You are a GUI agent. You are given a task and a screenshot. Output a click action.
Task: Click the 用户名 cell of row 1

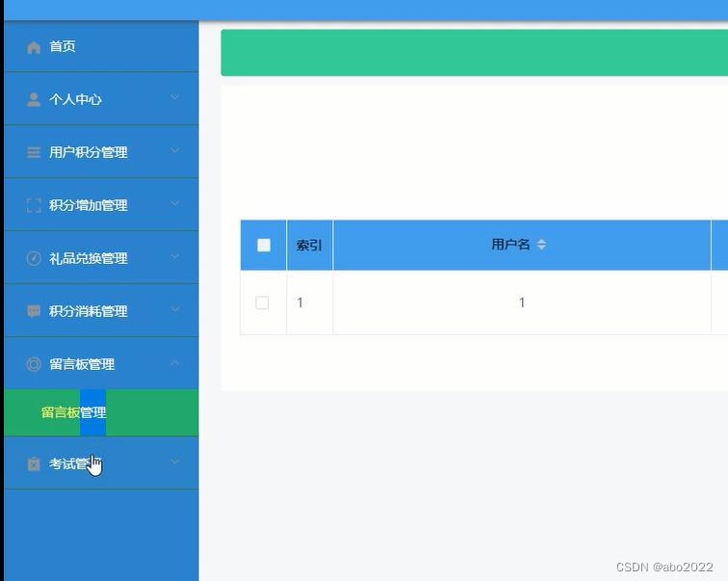click(x=522, y=303)
